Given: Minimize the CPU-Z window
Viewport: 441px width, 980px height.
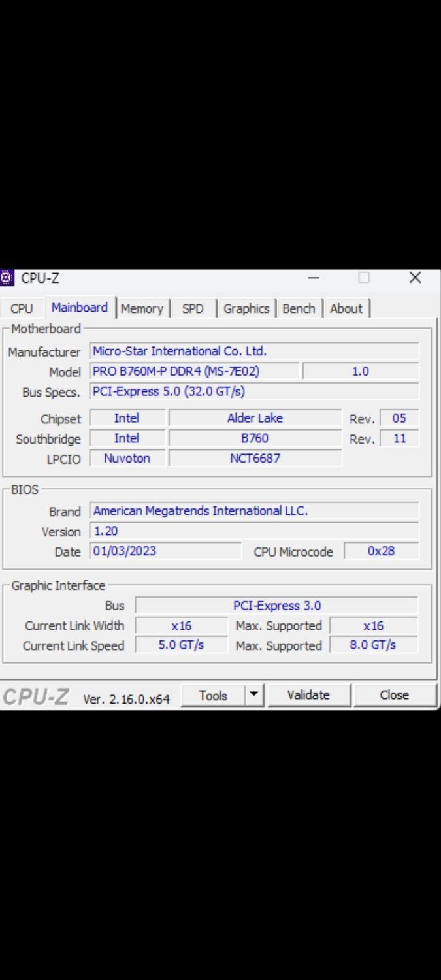Looking at the screenshot, I should [314, 278].
